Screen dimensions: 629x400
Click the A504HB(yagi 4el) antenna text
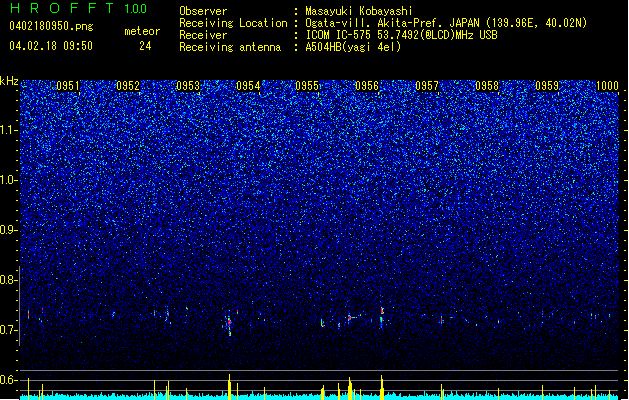click(353, 47)
